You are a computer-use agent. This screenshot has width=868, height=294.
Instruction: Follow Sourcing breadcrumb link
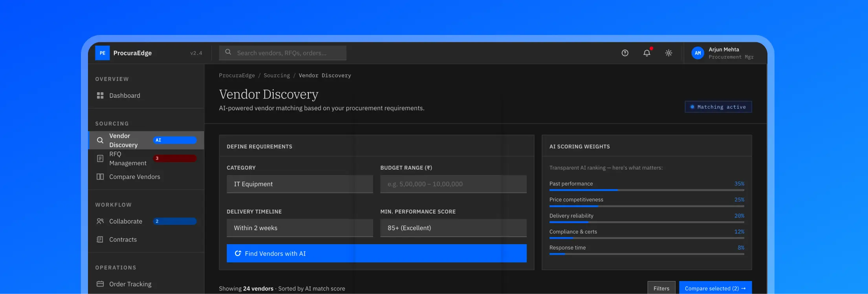277,75
